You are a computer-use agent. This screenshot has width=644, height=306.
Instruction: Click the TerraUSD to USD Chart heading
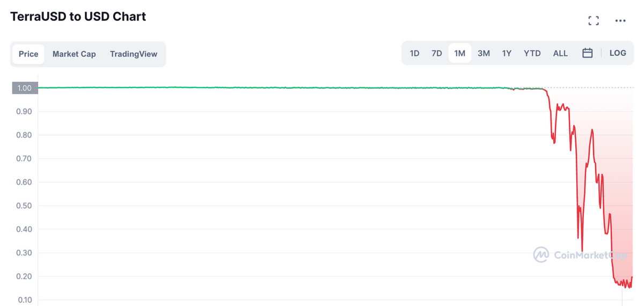[x=78, y=17]
